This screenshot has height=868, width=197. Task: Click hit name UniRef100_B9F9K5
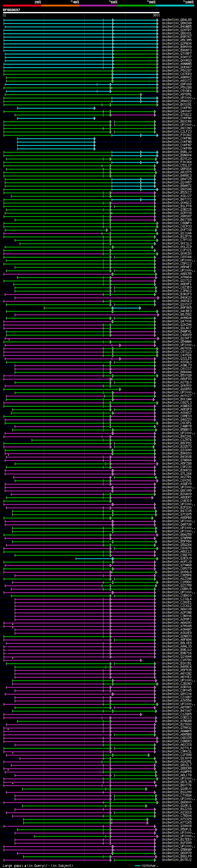[x=177, y=308]
